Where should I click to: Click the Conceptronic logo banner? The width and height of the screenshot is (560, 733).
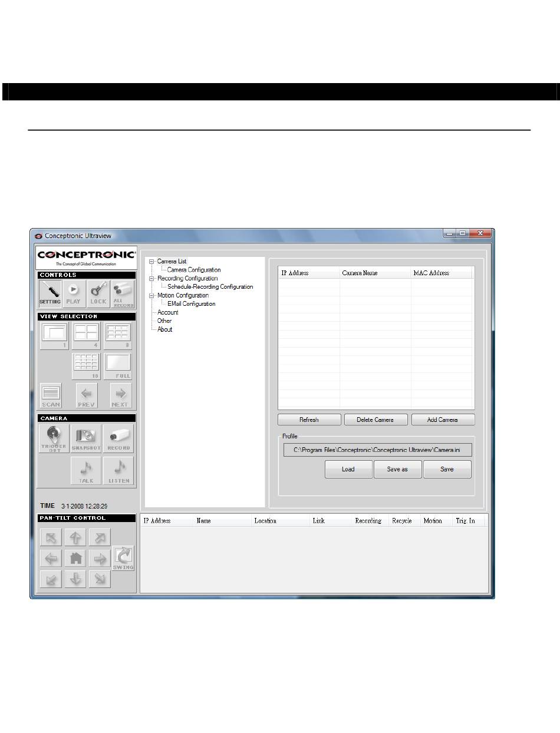(87, 258)
